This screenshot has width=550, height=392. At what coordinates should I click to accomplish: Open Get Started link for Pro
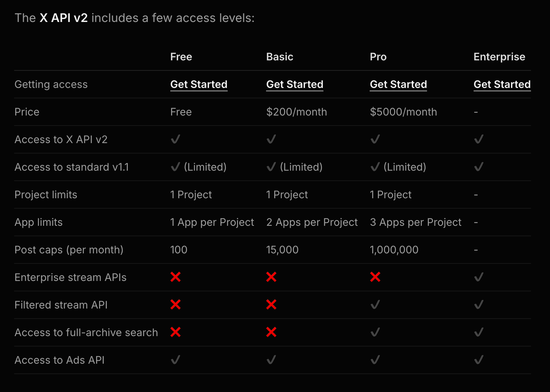(x=398, y=85)
